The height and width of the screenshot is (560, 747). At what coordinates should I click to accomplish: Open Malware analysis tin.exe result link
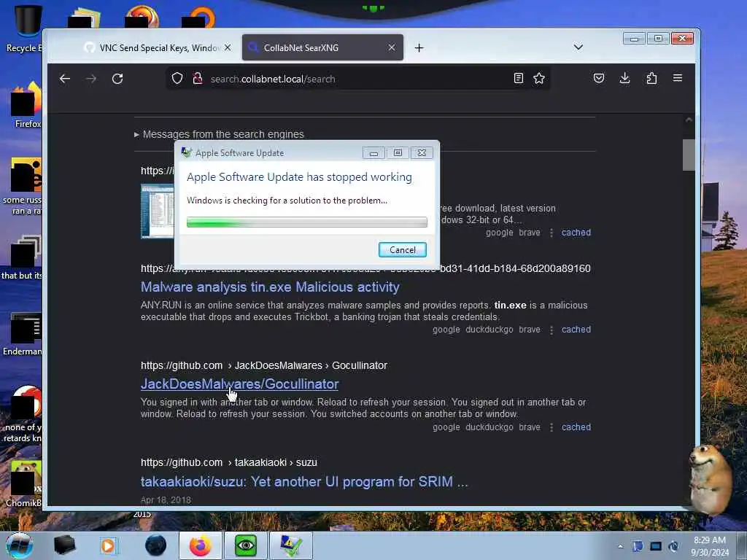[x=270, y=287]
